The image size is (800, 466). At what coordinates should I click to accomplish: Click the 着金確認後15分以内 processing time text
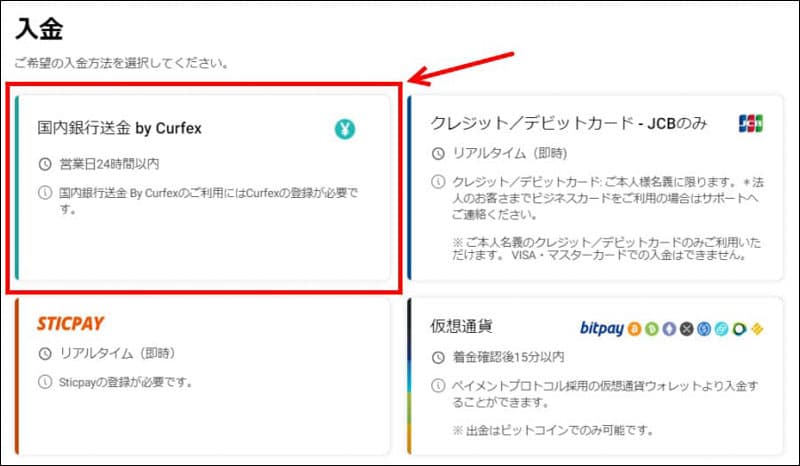click(509, 357)
